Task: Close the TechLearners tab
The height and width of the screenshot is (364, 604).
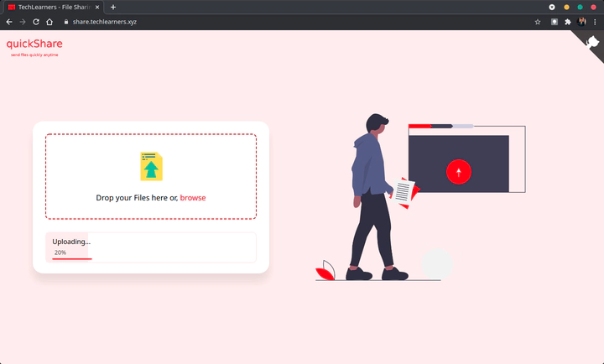Action: click(x=97, y=7)
